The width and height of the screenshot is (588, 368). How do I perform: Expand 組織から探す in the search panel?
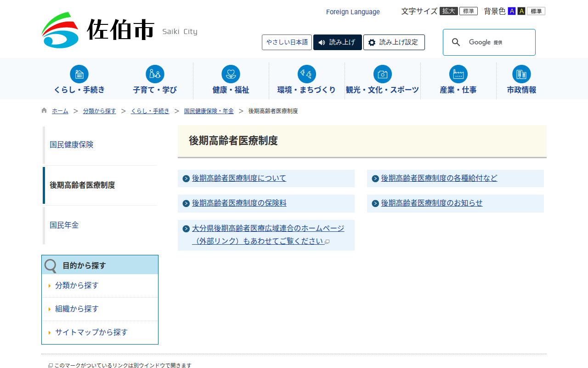tap(77, 309)
